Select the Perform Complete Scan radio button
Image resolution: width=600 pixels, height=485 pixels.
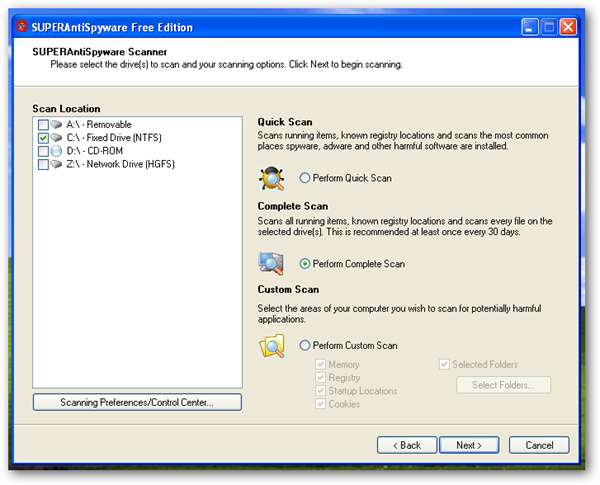click(x=305, y=264)
